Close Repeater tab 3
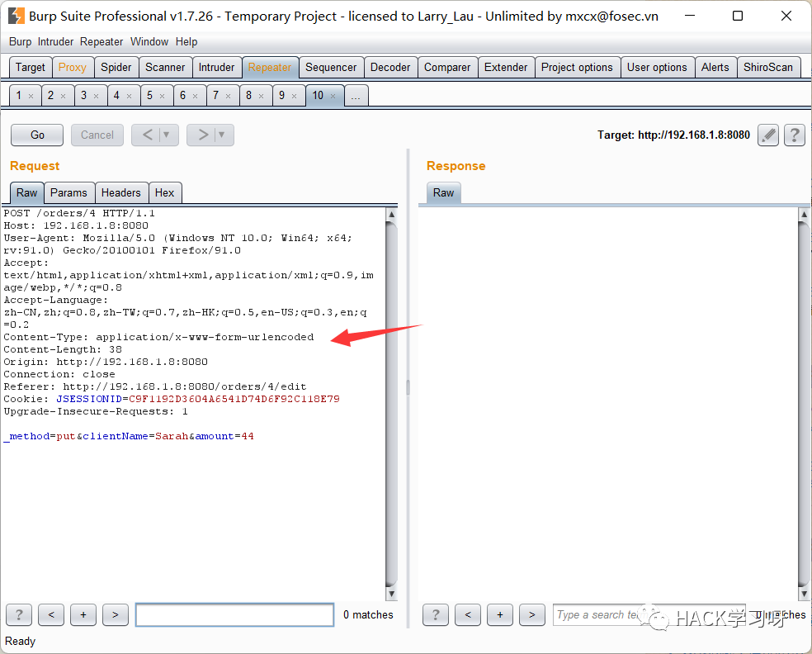Image resolution: width=812 pixels, height=654 pixels. pyautogui.click(x=97, y=96)
